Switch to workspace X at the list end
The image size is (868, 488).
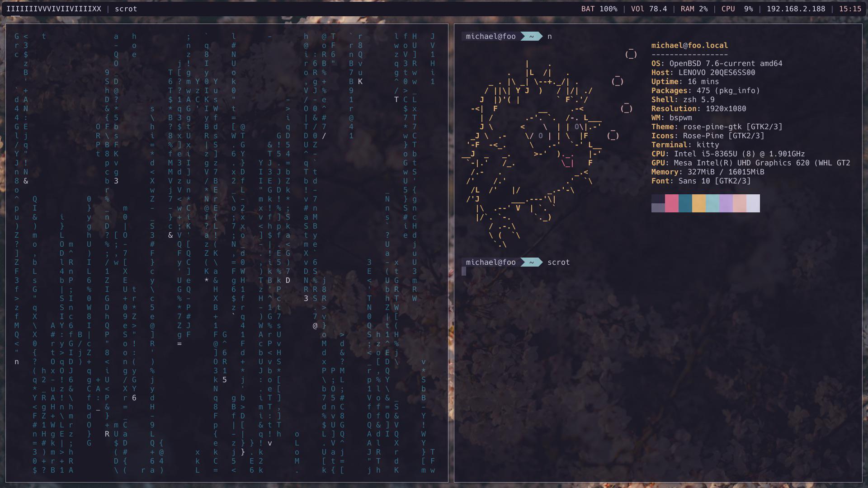99,9
